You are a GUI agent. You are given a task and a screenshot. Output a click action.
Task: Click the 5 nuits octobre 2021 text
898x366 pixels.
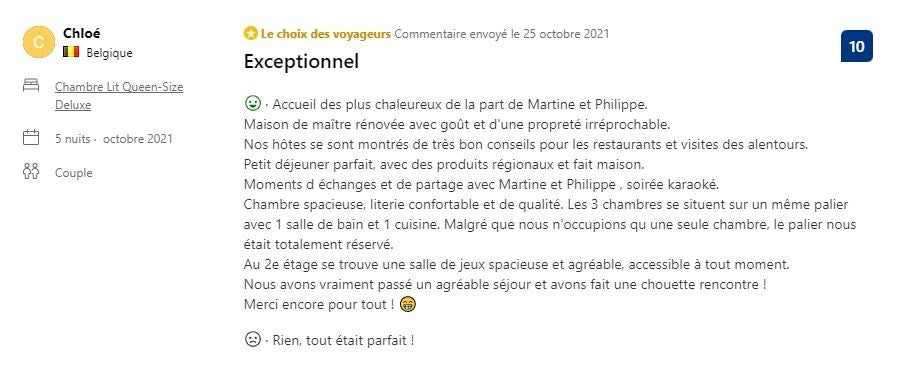coord(113,139)
